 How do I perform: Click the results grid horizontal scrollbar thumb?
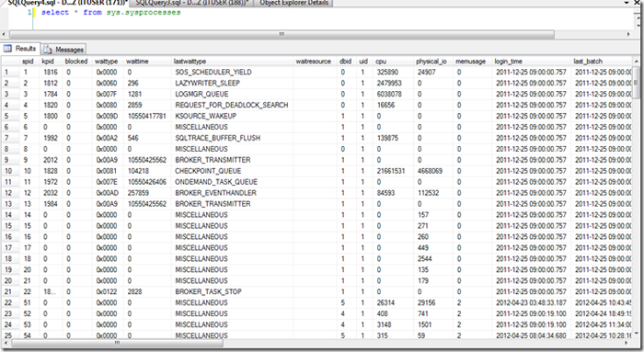pos(118,343)
